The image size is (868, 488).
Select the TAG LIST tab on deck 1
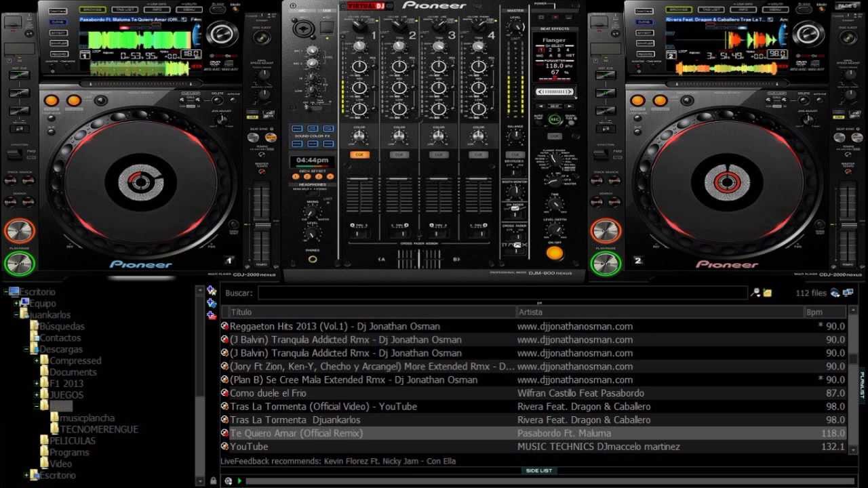(124, 10)
